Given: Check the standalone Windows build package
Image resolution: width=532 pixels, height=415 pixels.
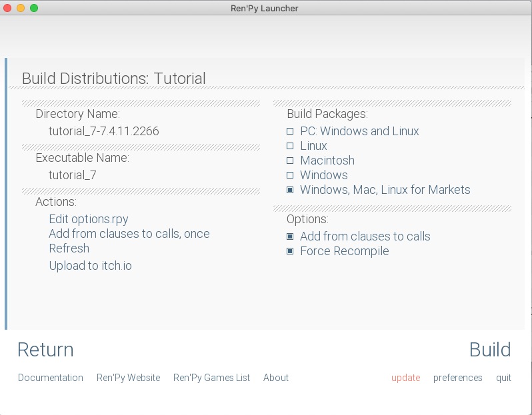Looking at the screenshot, I should click(x=290, y=175).
